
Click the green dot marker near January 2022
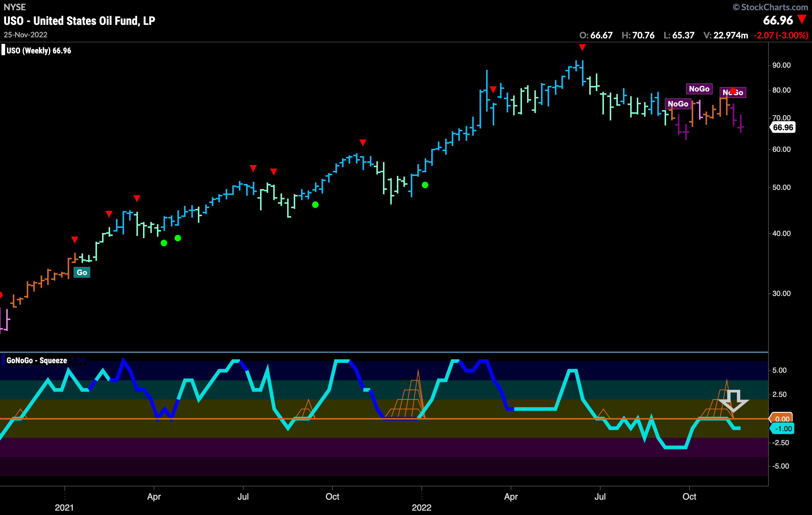425,185
